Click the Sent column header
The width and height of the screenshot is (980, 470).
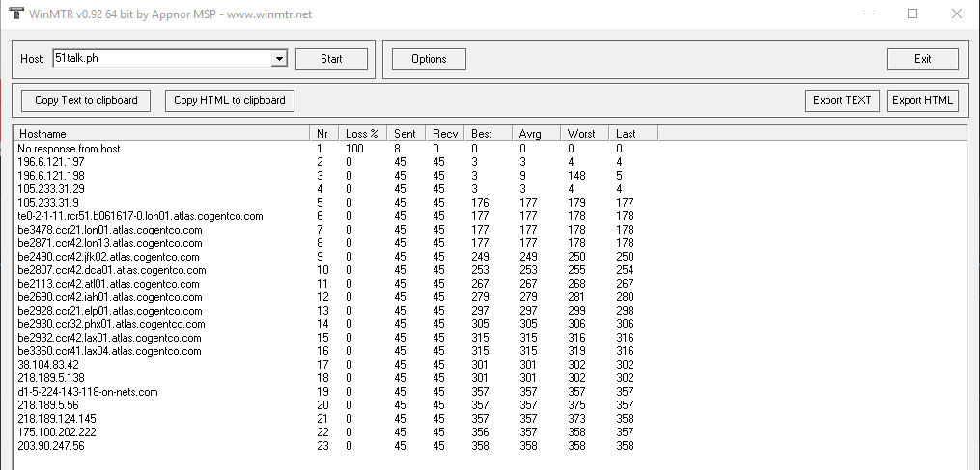click(x=406, y=134)
